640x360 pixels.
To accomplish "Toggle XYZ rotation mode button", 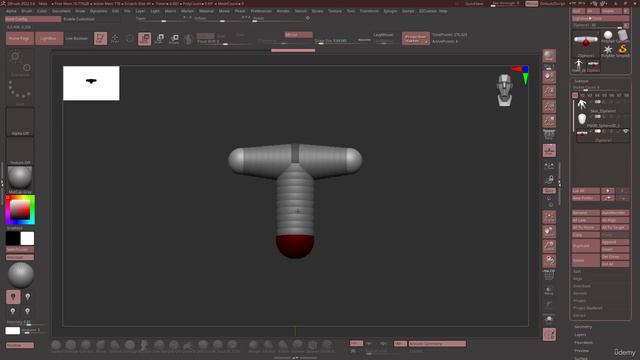I will pos(549,191).
